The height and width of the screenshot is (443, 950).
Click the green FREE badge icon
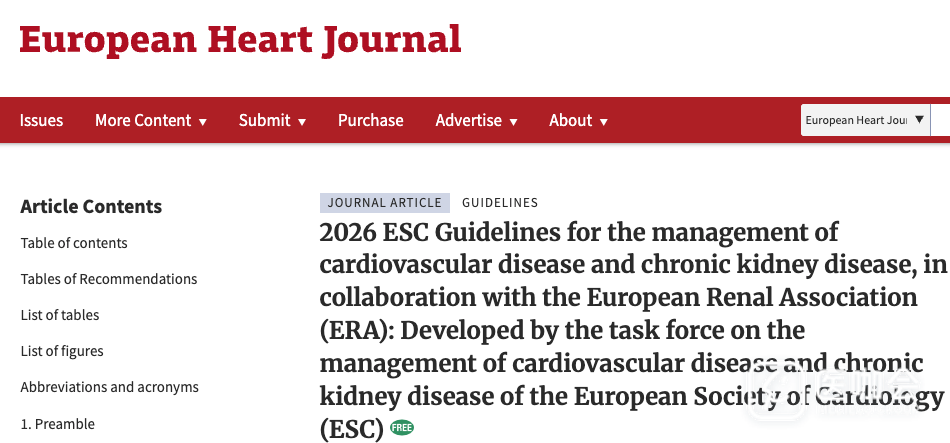(x=402, y=428)
